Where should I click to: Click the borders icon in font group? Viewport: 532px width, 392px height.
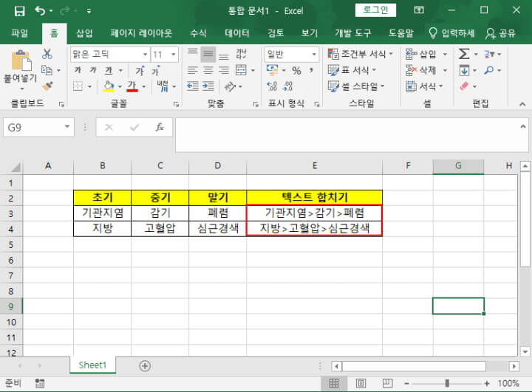tap(78, 86)
